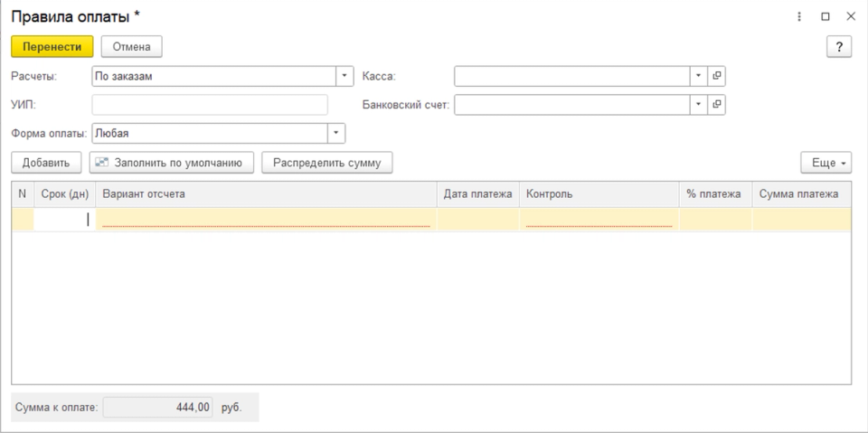Expand the Расчеты dropdown arrow

coord(344,77)
